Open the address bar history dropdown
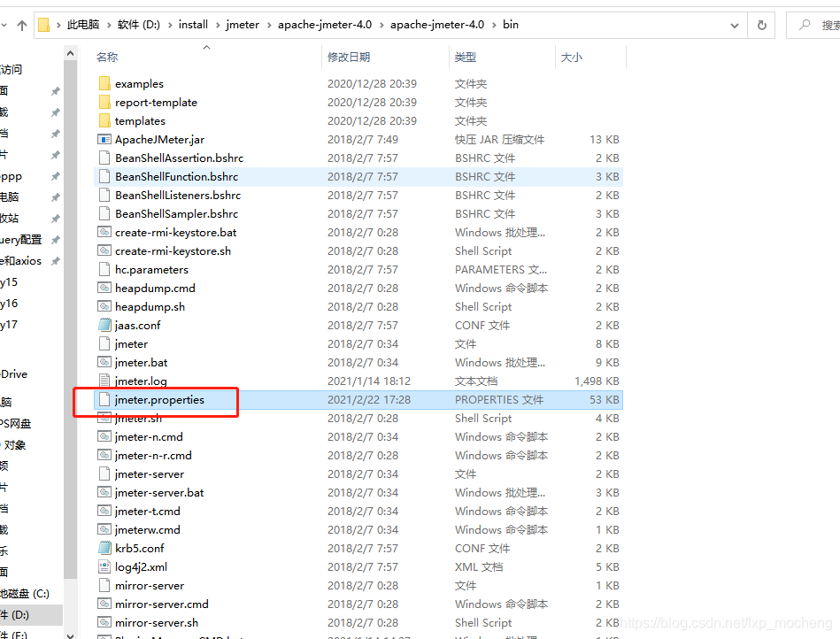This screenshot has width=840, height=639. click(735, 25)
